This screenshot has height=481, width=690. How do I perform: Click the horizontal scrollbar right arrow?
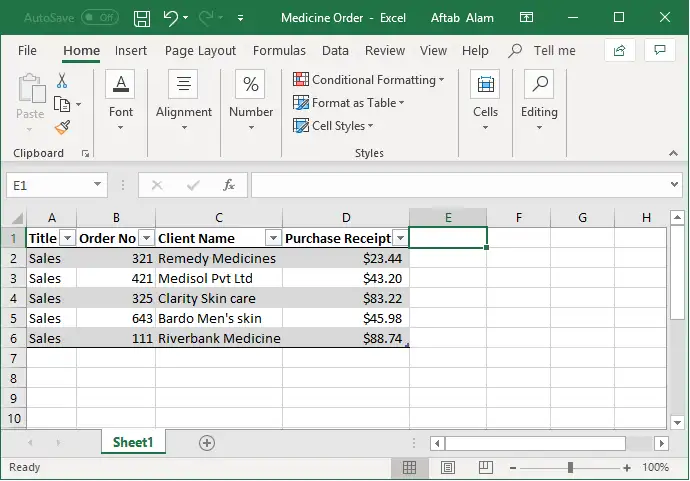pyautogui.click(x=661, y=443)
